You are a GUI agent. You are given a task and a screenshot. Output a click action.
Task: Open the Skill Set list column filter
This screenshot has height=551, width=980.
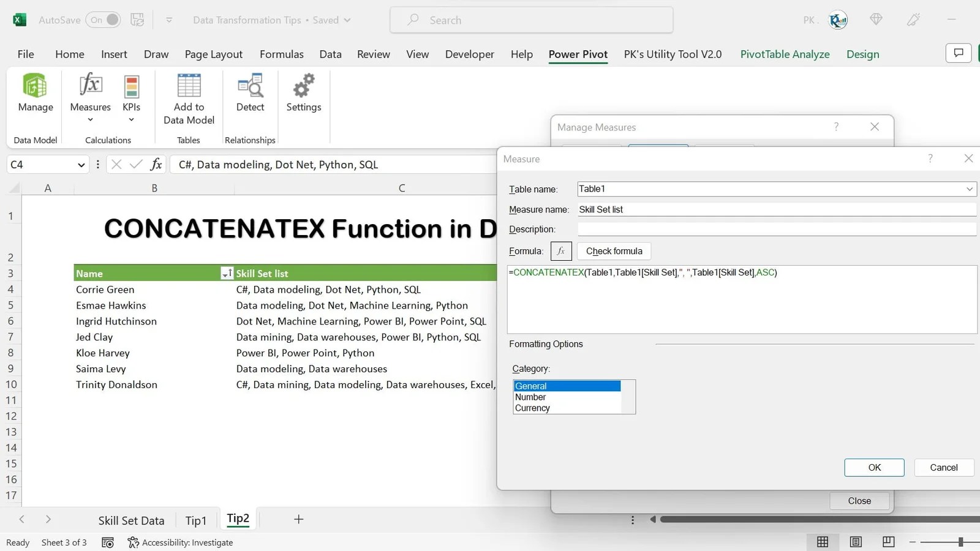(x=227, y=273)
